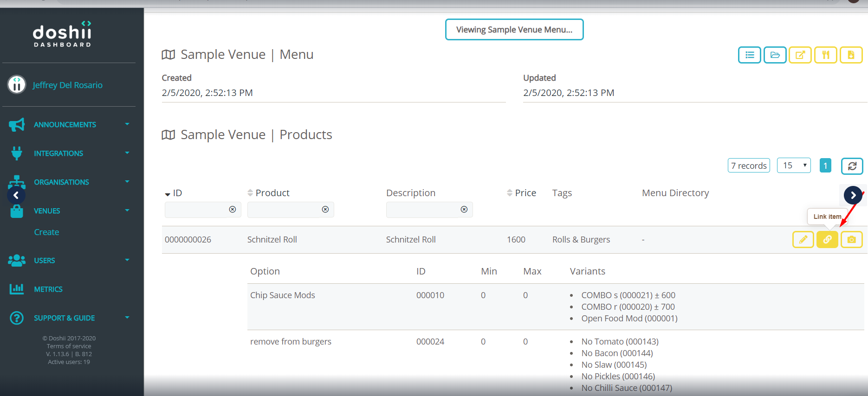Click Schnitzel Roll product name
Image resolution: width=868 pixels, height=396 pixels.
tap(272, 240)
